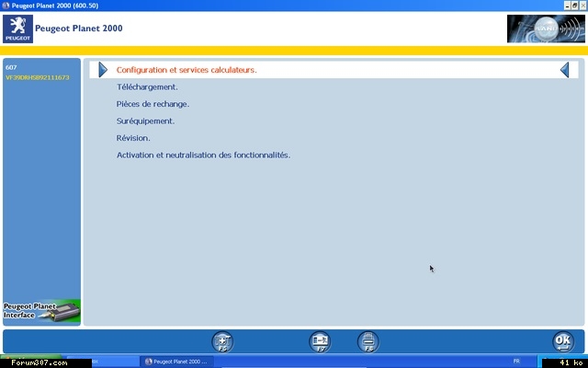Click the 607 vehicle model label

[11, 67]
